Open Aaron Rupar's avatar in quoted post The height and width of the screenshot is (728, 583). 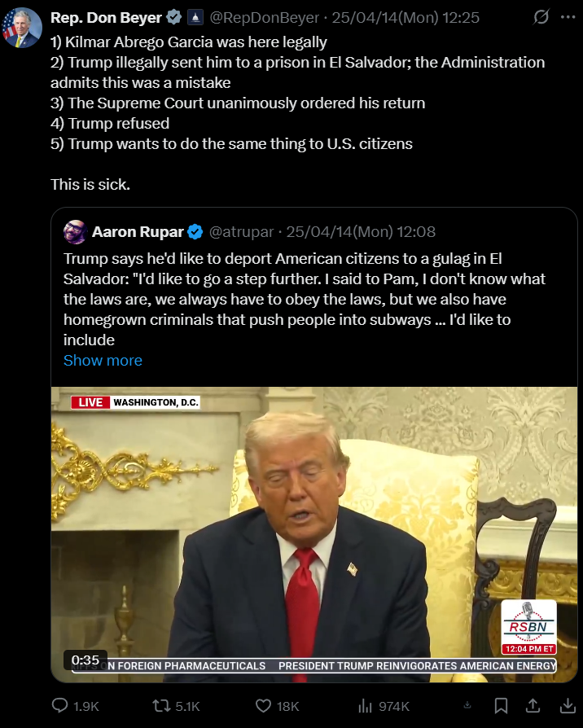(75, 232)
